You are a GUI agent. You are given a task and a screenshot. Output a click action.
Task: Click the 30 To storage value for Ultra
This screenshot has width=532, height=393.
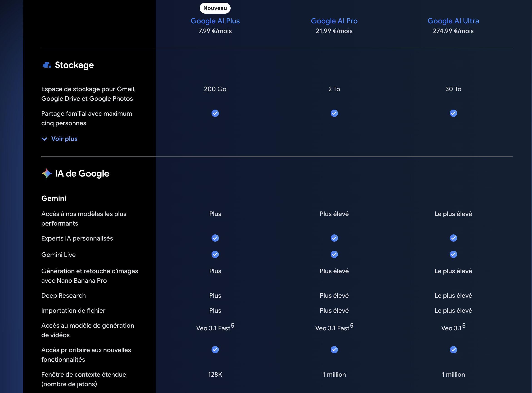pos(453,89)
